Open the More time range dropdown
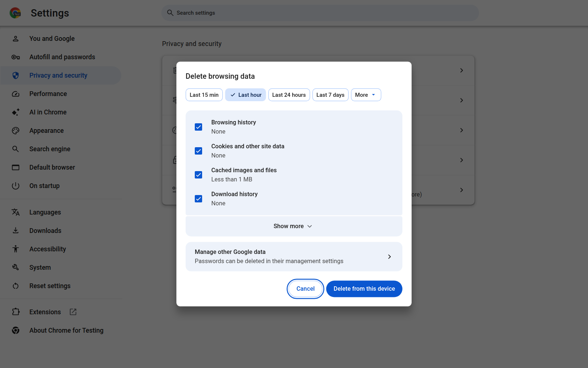This screenshot has height=368, width=588. (x=366, y=95)
